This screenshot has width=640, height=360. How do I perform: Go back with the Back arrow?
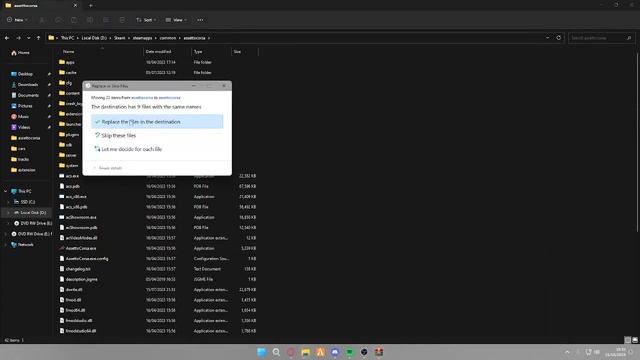click(x=7, y=38)
